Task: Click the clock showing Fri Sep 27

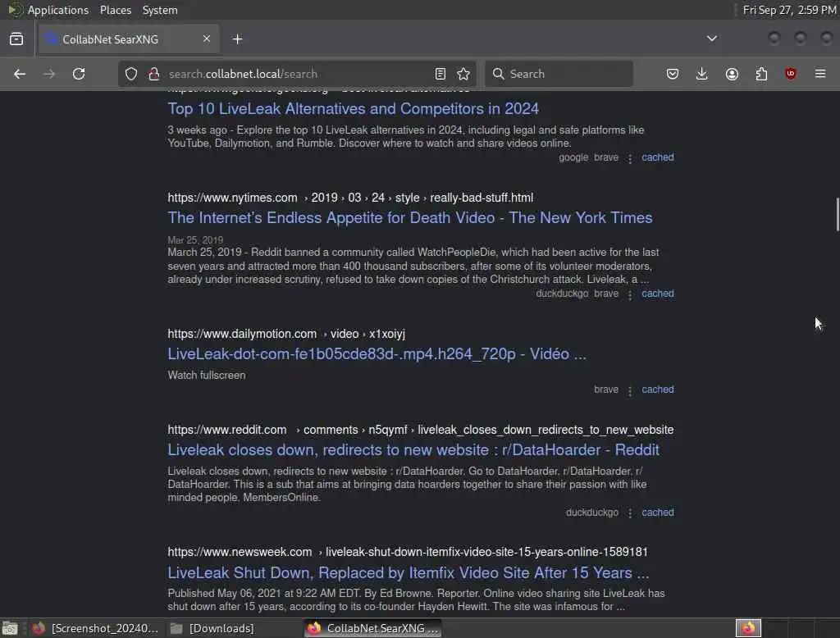Action: click(789, 10)
